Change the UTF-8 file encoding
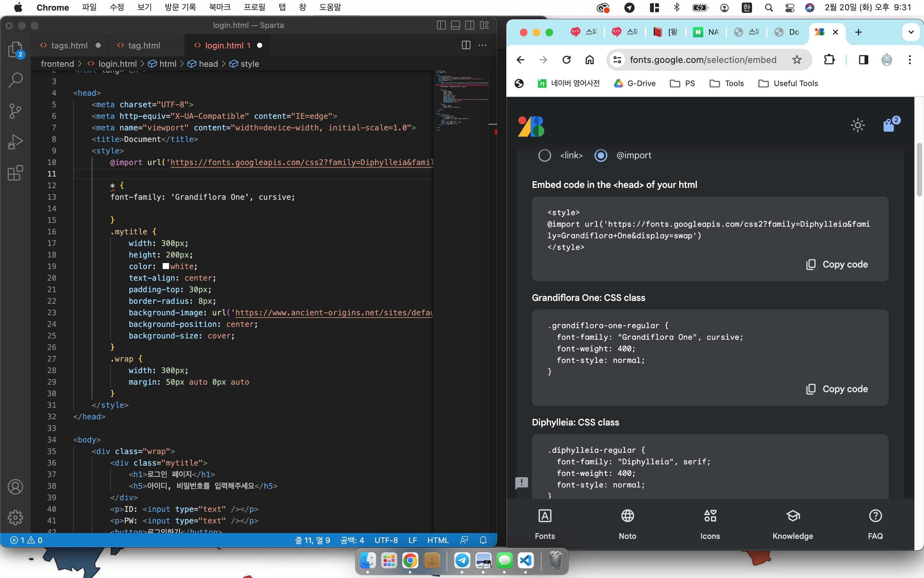This screenshot has height=578, width=924. pos(386,540)
